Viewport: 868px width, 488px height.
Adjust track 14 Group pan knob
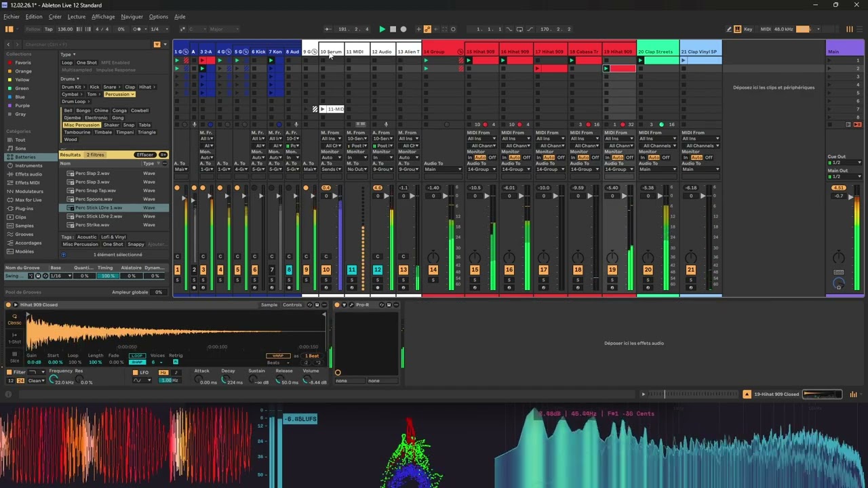[x=433, y=258]
